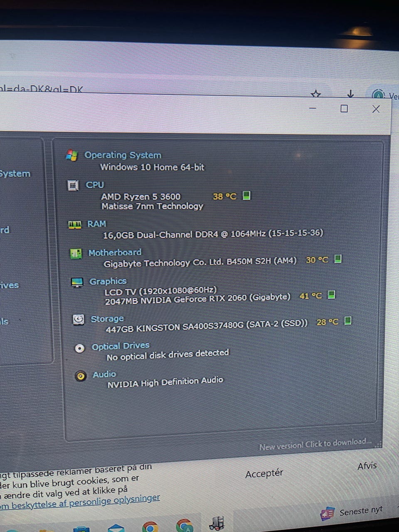
Task: Open the Seneste nyt taskbar widget
Action: point(352,512)
